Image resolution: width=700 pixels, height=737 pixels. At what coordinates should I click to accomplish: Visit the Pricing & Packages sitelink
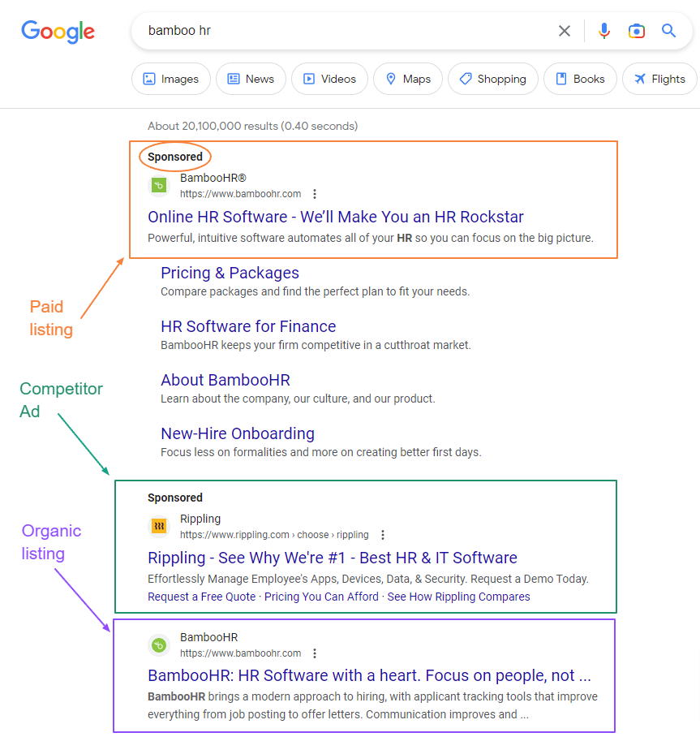tap(230, 273)
